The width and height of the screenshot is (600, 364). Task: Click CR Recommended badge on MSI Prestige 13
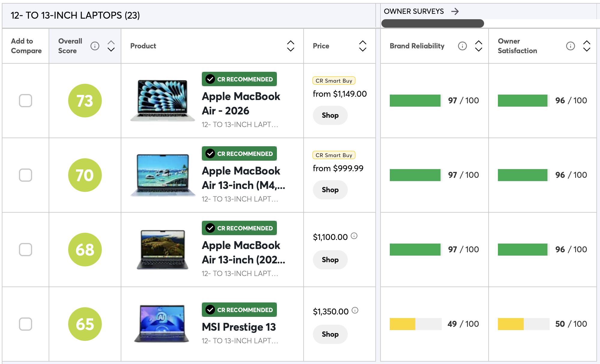(239, 310)
